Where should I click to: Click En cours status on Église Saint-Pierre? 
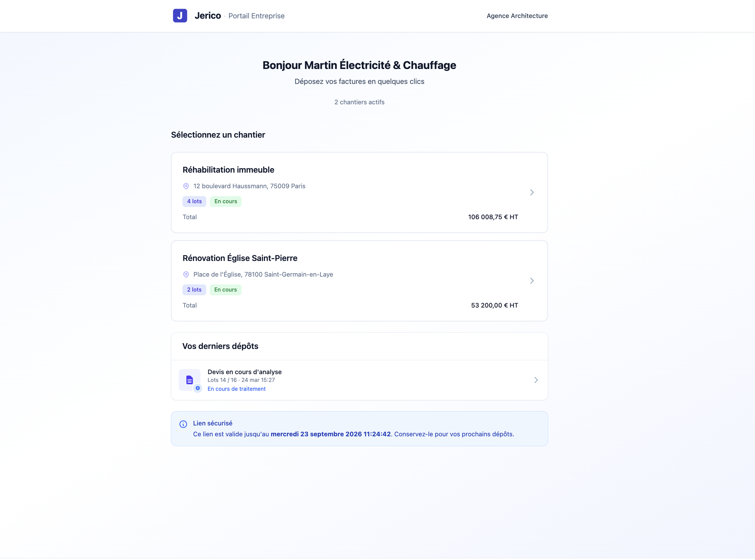click(x=226, y=290)
